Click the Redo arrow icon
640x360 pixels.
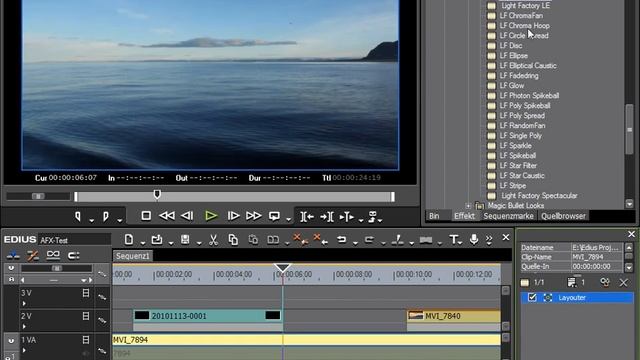point(369,240)
